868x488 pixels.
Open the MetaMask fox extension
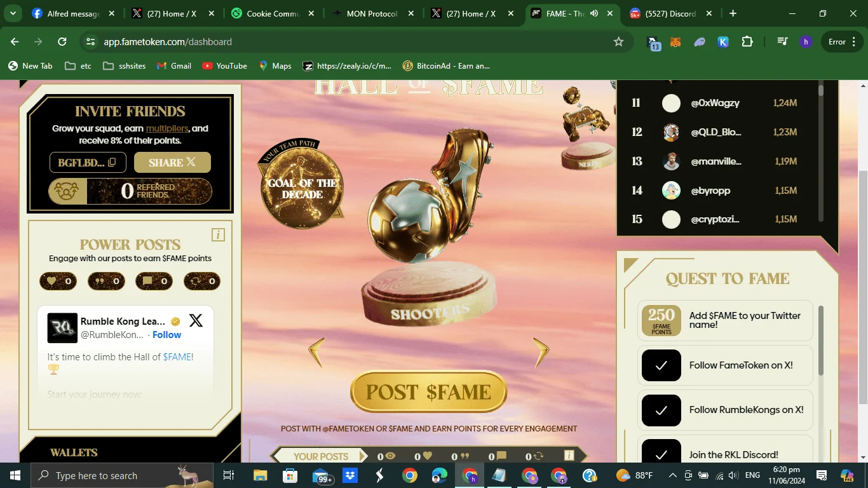click(677, 42)
